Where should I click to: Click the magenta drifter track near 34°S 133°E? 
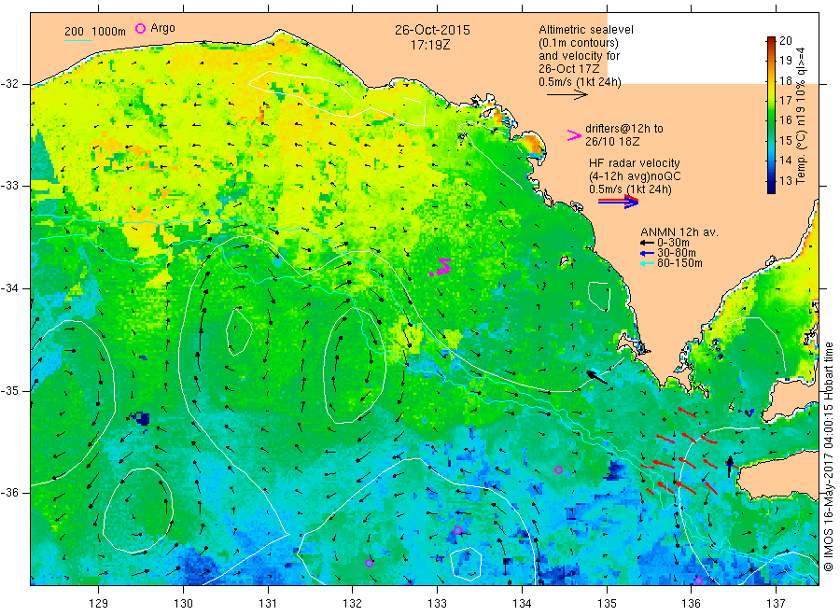441,267
